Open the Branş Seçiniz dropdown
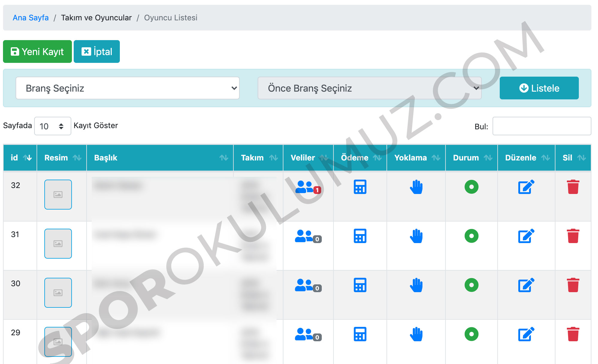 (128, 88)
